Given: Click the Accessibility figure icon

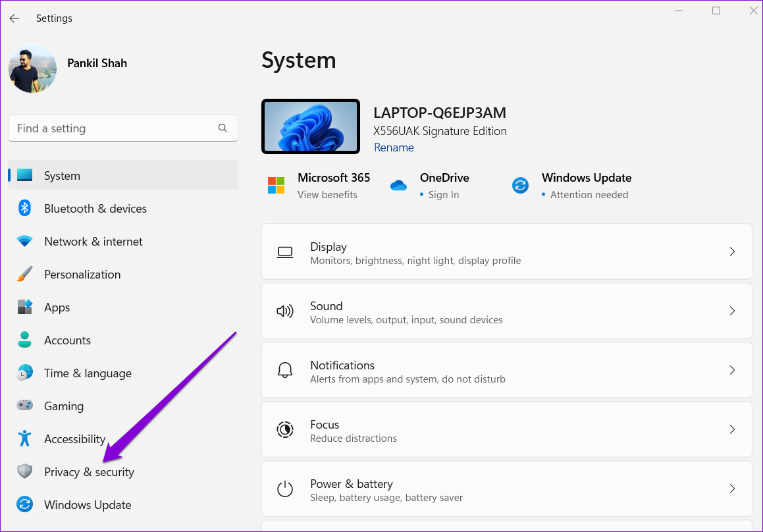Looking at the screenshot, I should pos(25,439).
